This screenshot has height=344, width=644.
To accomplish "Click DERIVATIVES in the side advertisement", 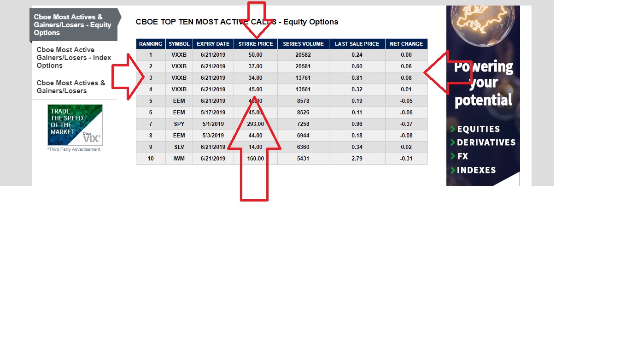I will point(486,142).
